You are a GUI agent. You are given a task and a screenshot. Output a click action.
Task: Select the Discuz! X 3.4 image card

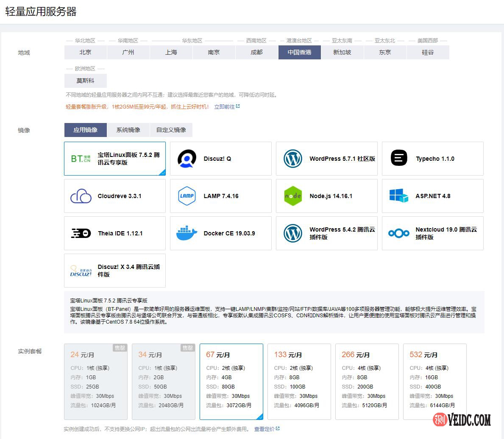pyautogui.click(x=115, y=271)
